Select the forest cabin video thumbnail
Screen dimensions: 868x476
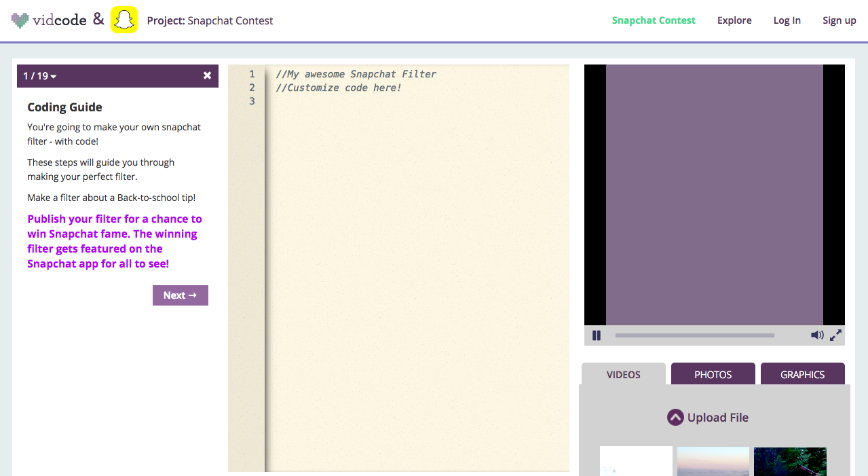coord(789,462)
